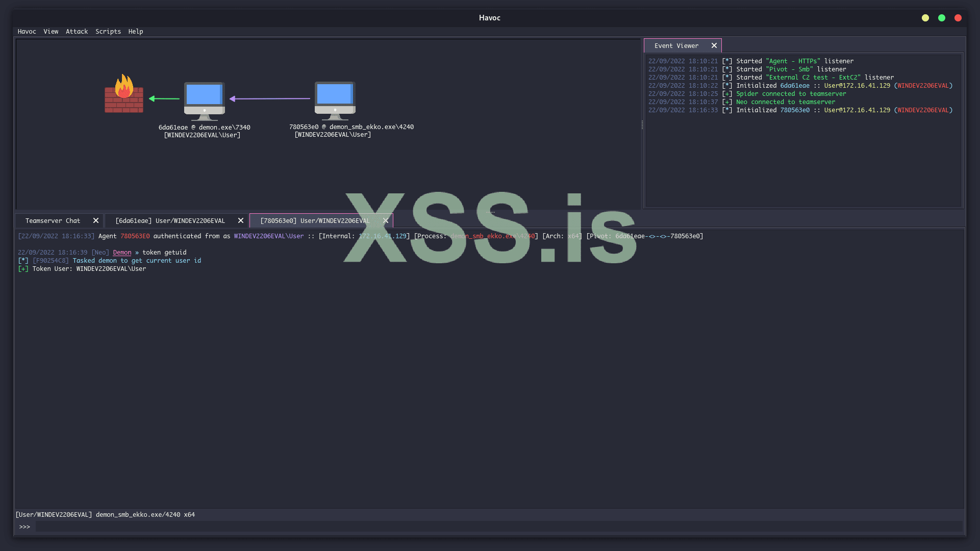Open the Scripts menu
Viewport: 980px width, 551px height.
point(108,32)
